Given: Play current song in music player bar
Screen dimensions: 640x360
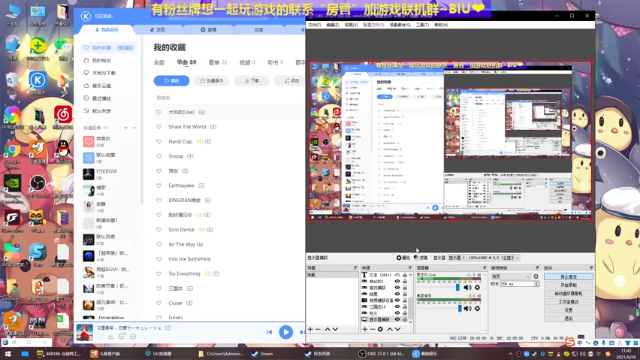Looking at the screenshot, I should [x=286, y=332].
